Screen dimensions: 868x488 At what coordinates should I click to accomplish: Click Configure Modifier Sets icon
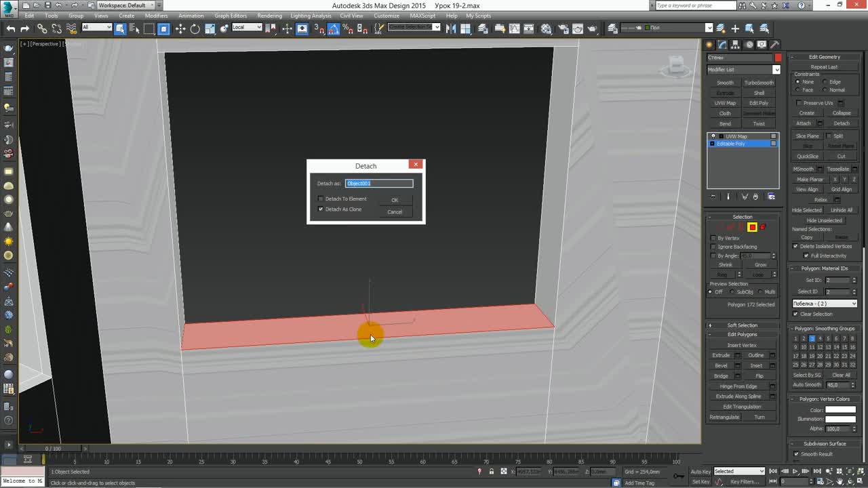click(x=772, y=197)
